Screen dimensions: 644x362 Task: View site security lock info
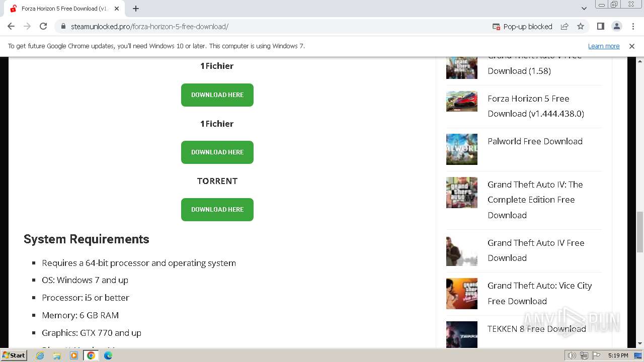[63, 26]
